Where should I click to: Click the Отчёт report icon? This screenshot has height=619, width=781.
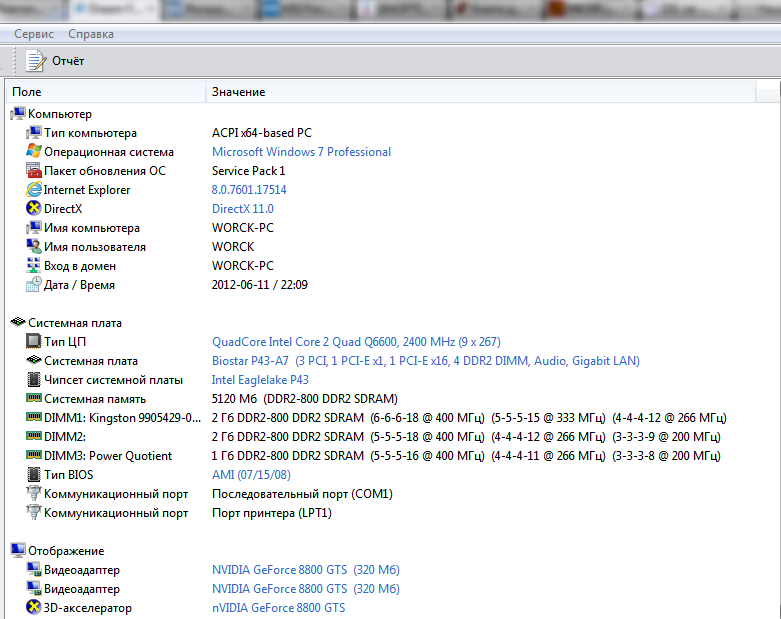(36, 61)
